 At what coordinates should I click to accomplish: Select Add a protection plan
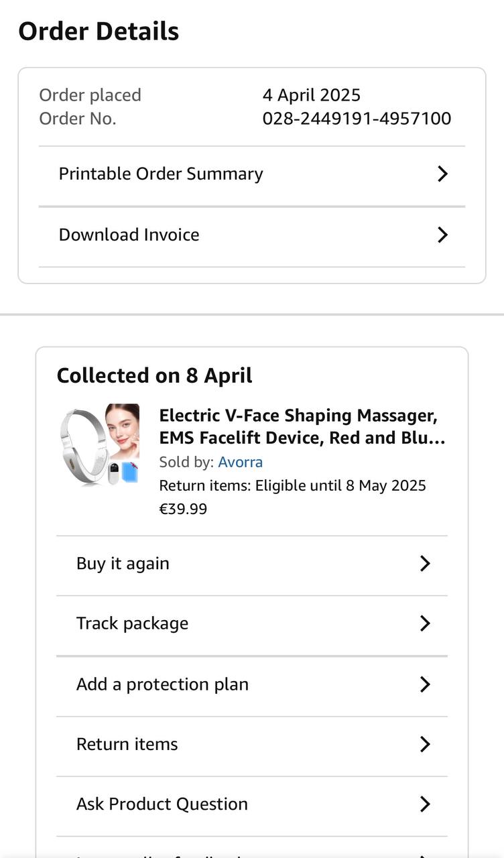pos(162,684)
